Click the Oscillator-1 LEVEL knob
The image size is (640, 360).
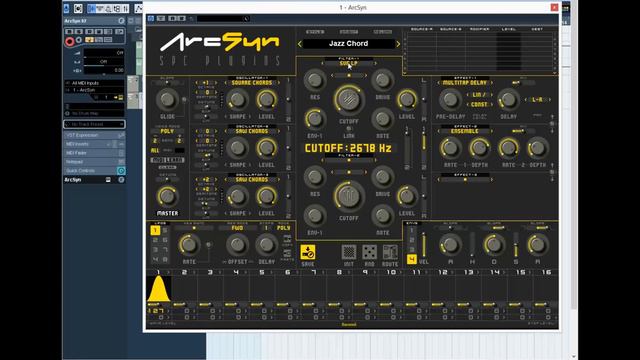266,99
